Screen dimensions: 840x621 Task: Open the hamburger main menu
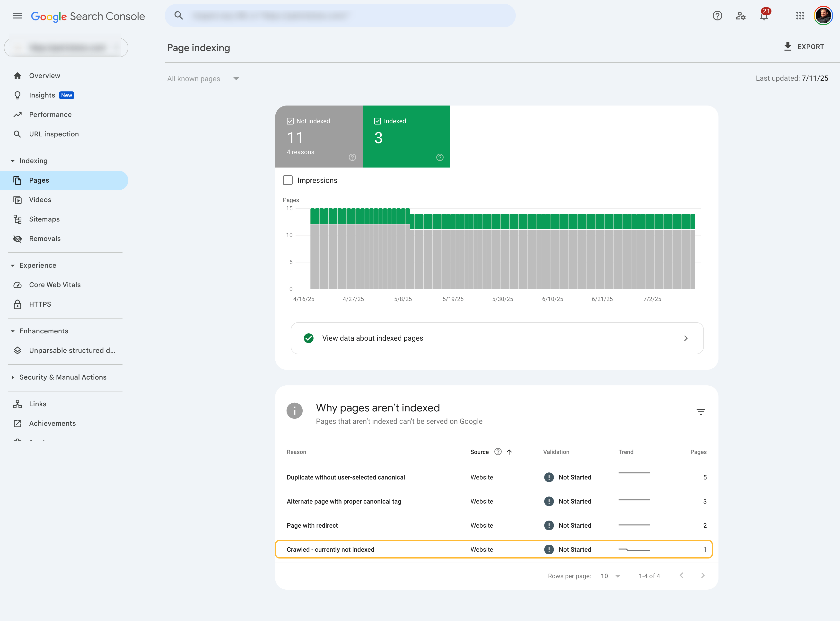(x=17, y=16)
